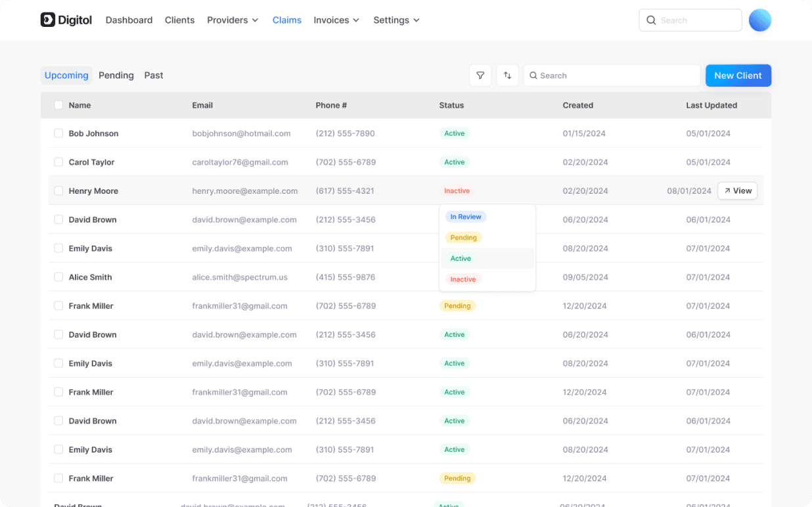Click the arrow icon on View button
Image resolution: width=812 pixels, height=507 pixels.
727,191
